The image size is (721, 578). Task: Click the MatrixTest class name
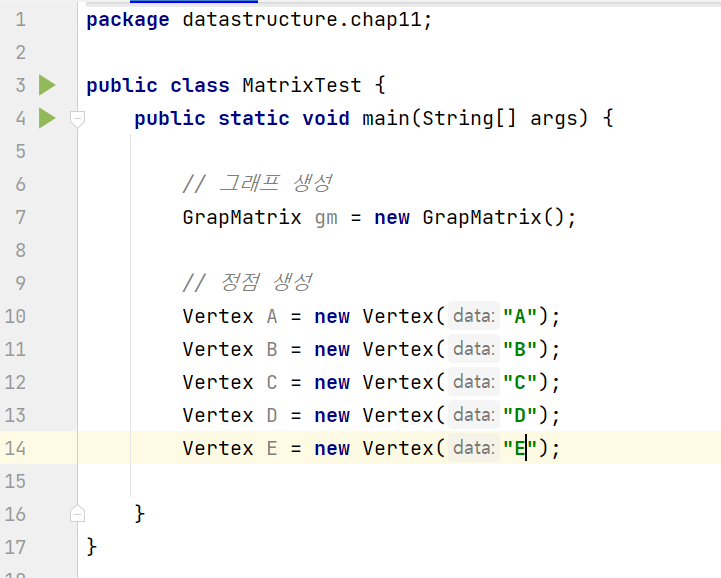[x=302, y=86]
